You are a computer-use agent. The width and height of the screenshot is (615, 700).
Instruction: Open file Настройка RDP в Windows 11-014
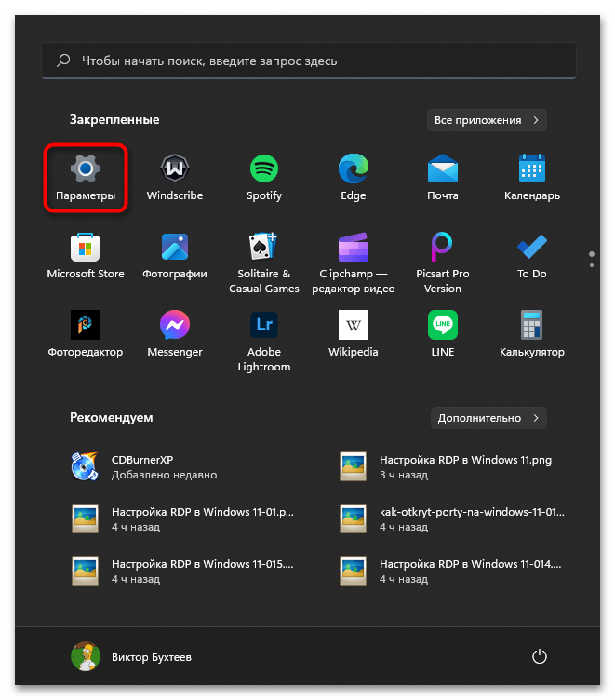450,571
